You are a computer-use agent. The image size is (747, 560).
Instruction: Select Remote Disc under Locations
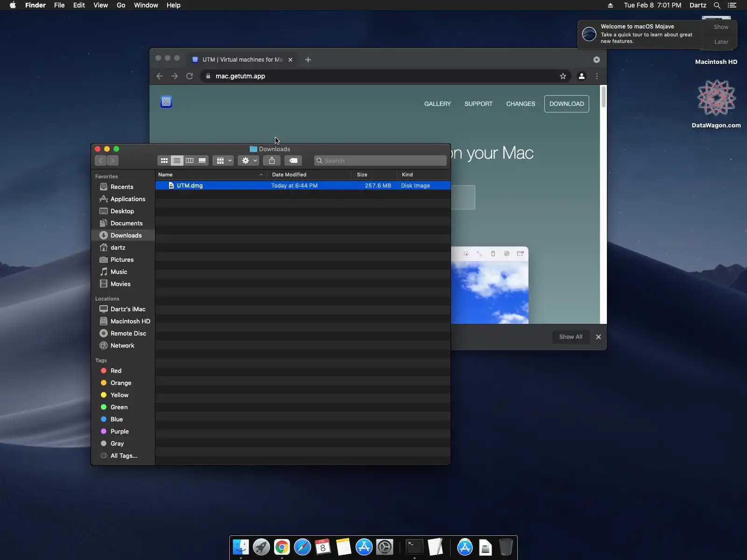coord(122,333)
